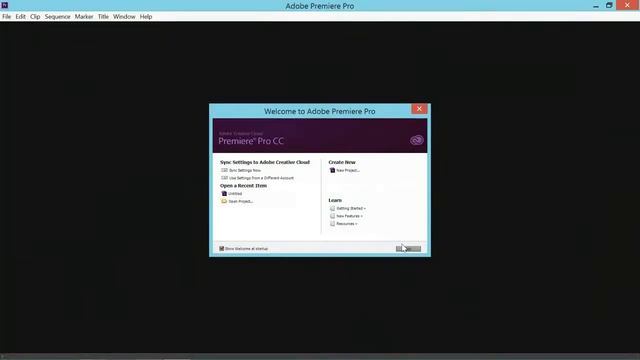Click the New Project icon under Create New
Screen dimensions: 640x360
click(x=332, y=170)
